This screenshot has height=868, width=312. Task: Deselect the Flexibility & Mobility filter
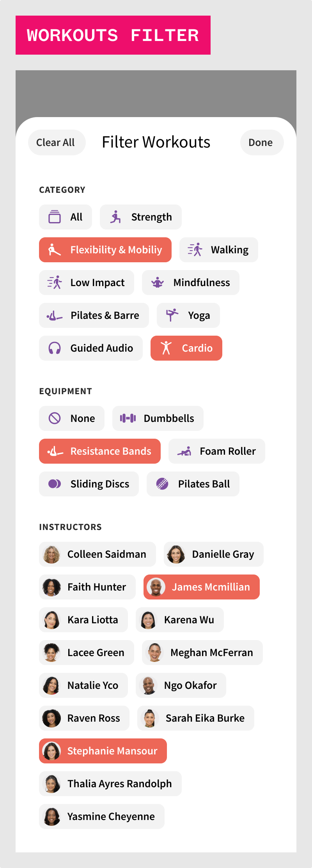pos(105,250)
